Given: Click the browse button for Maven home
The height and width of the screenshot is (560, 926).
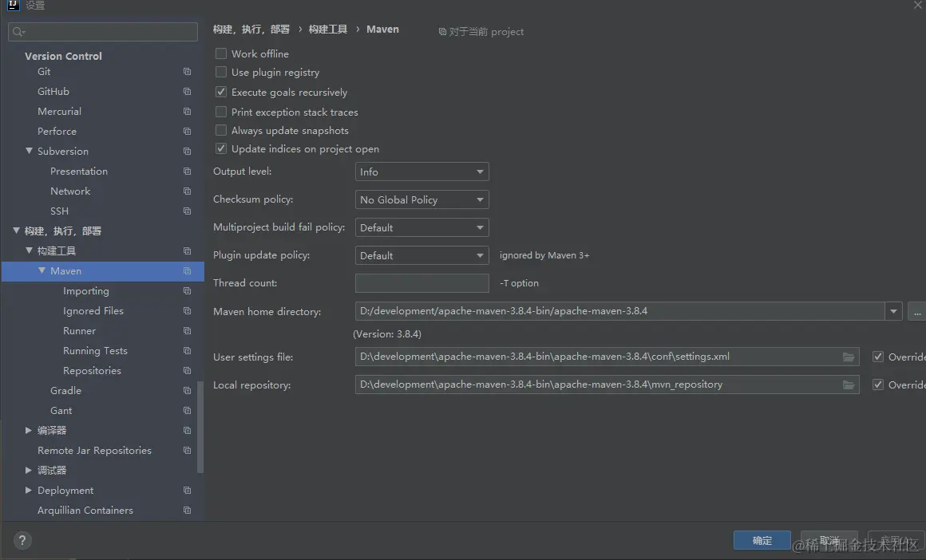Looking at the screenshot, I should coord(917,311).
